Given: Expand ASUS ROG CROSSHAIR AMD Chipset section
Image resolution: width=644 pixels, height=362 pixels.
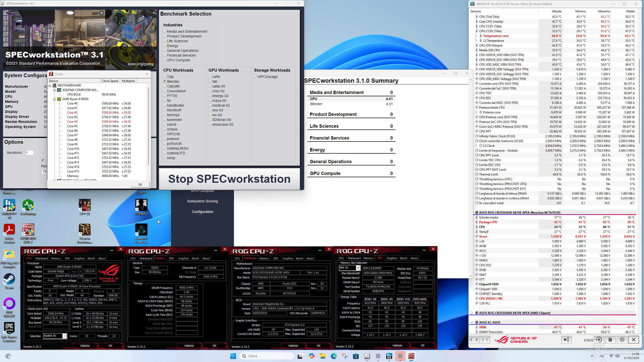Looking at the screenshot, I should click(x=472, y=313).
